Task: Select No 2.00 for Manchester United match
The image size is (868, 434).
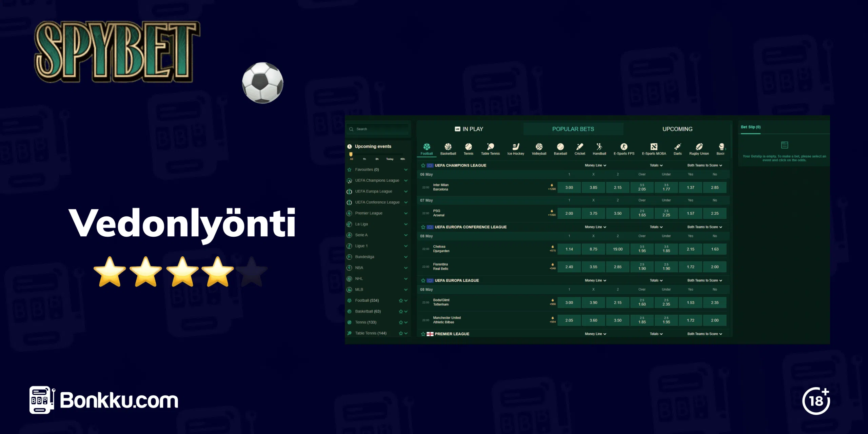Action: click(715, 320)
